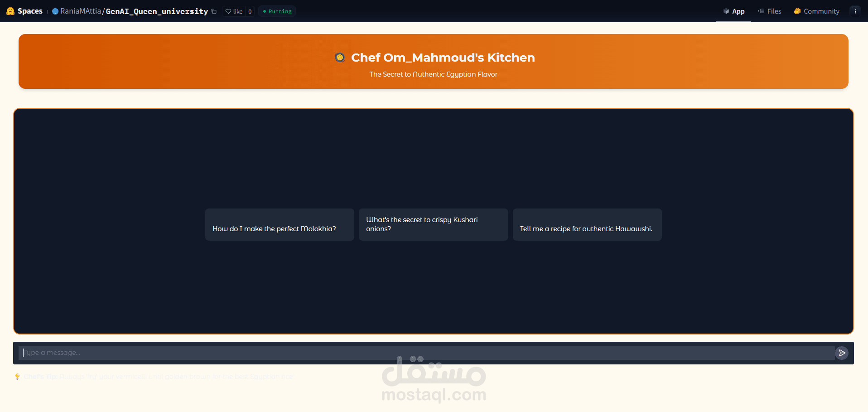Viewport: 868px width, 412px height.
Task: Select the crispy Kushari onions suggestion
Action: pyautogui.click(x=433, y=224)
